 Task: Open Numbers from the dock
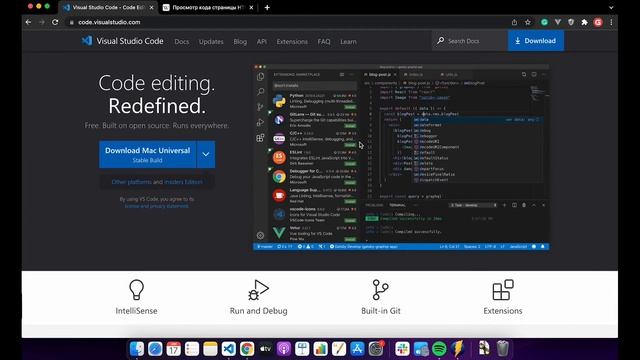(320, 349)
